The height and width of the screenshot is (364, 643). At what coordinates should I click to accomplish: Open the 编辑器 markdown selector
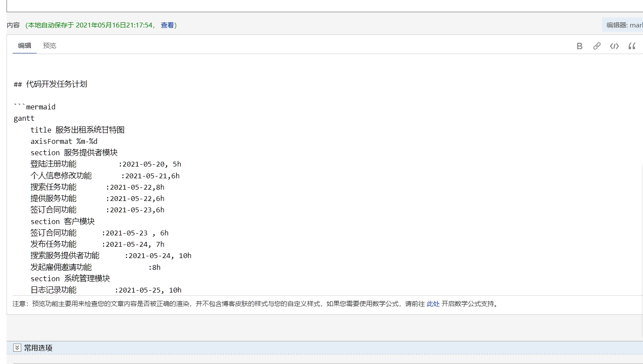[623, 25]
